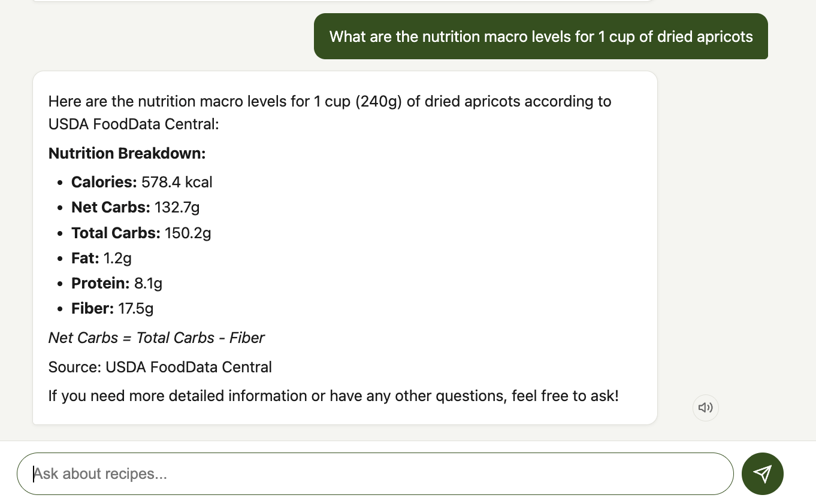The width and height of the screenshot is (816, 504).
Task: Select the speaker icon beside the response
Action: pos(705,408)
